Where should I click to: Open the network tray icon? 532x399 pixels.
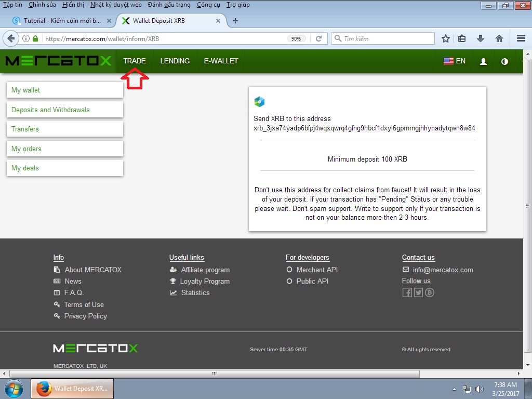click(x=467, y=389)
